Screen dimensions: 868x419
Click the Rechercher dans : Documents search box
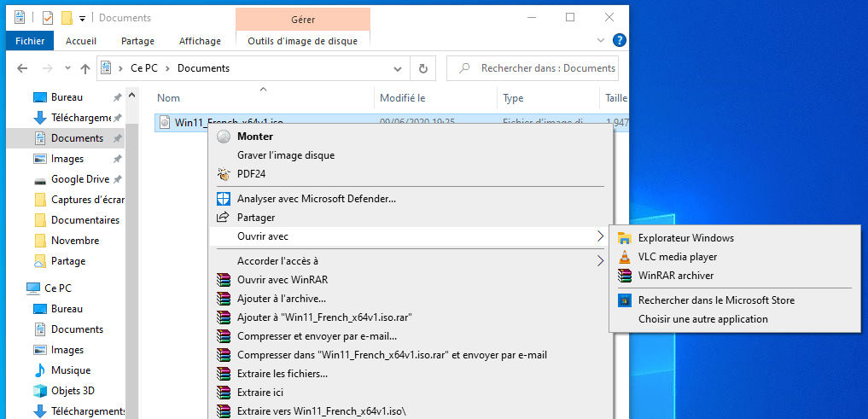(x=533, y=68)
